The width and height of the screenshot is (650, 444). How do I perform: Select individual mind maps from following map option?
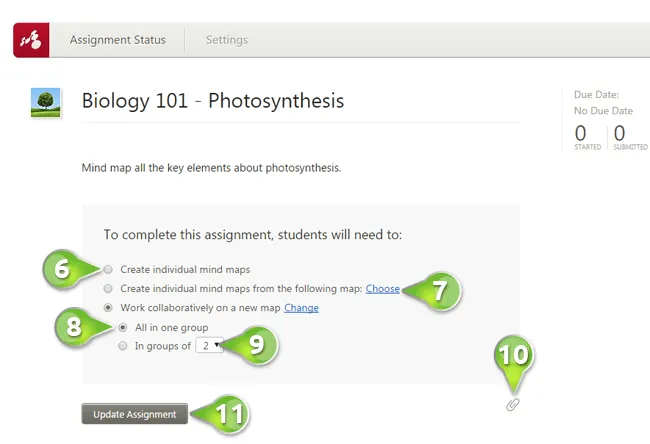109,288
